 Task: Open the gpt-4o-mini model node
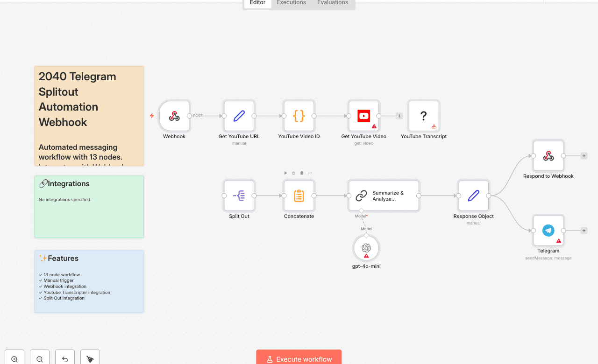coord(366,248)
